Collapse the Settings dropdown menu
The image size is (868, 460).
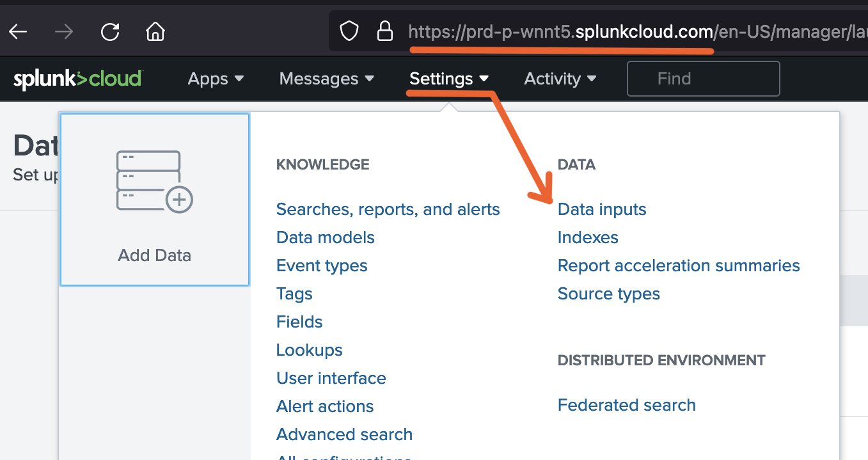point(449,79)
